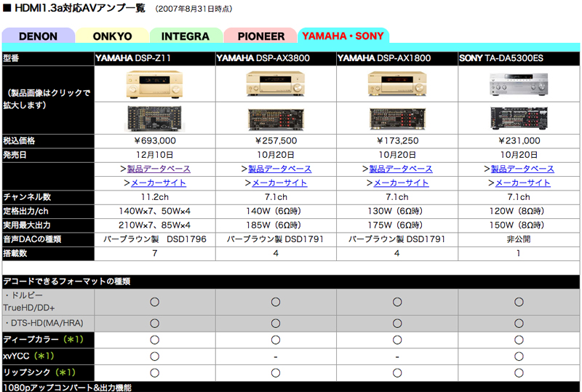Image resolution: width=582 pixels, height=392 pixels.
Task: Enlarge YAMAHA DSP-AX3800 front panel image
Action: coord(276,84)
